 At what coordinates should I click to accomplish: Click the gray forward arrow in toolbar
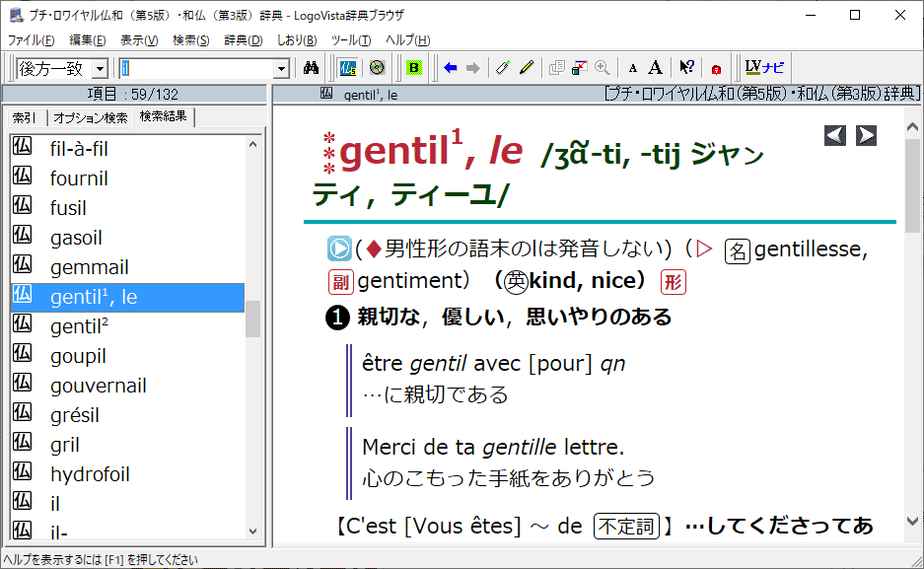pyautogui.click(x=473, y=68)
